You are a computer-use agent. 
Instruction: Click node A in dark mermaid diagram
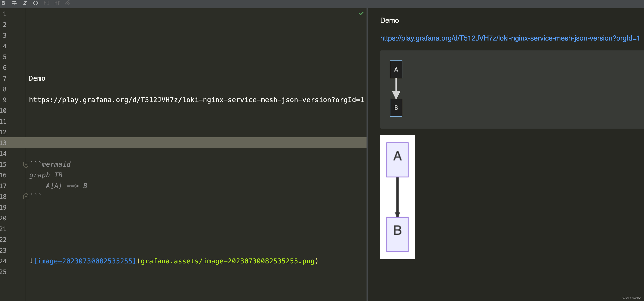point(396,69)
